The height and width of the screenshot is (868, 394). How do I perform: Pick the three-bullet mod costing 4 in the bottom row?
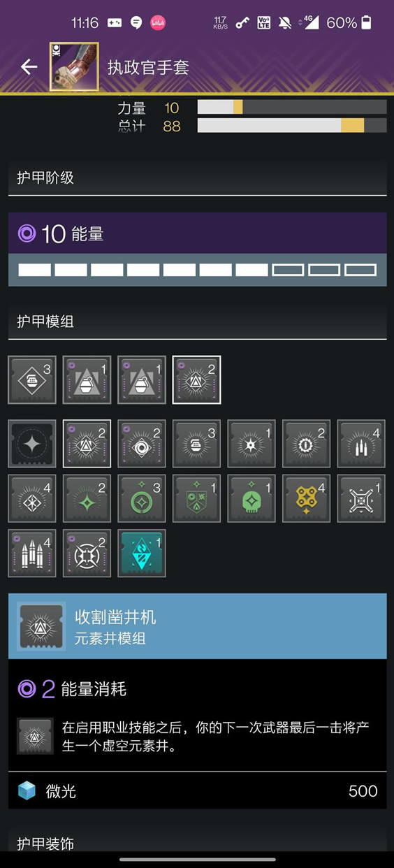pos(32,554)
